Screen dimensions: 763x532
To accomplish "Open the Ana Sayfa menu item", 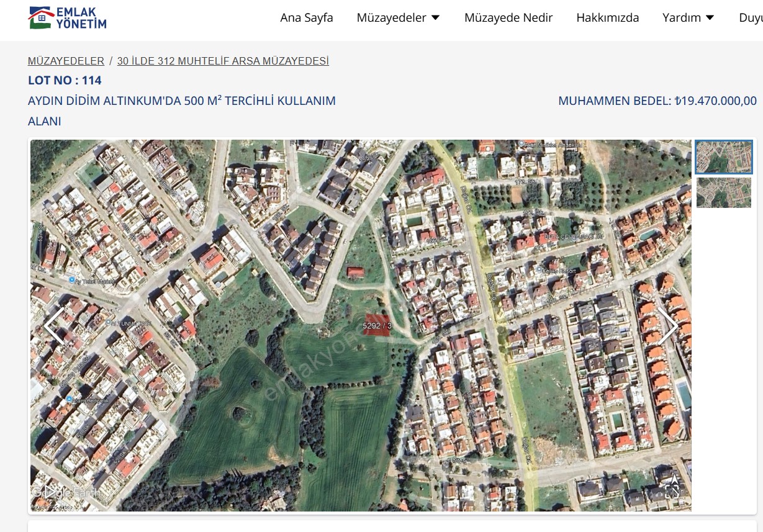I will (x=307, y=18).
